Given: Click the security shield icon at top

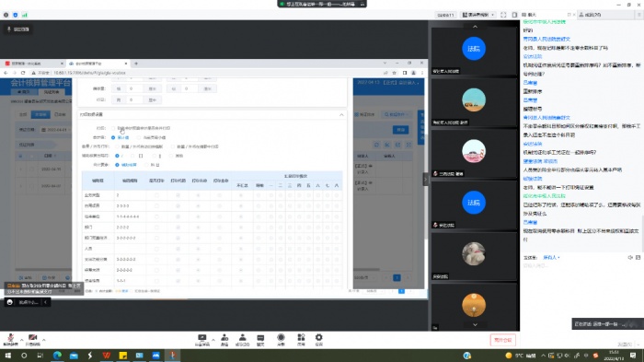Looking at the screenshot, I should [16, 15].
